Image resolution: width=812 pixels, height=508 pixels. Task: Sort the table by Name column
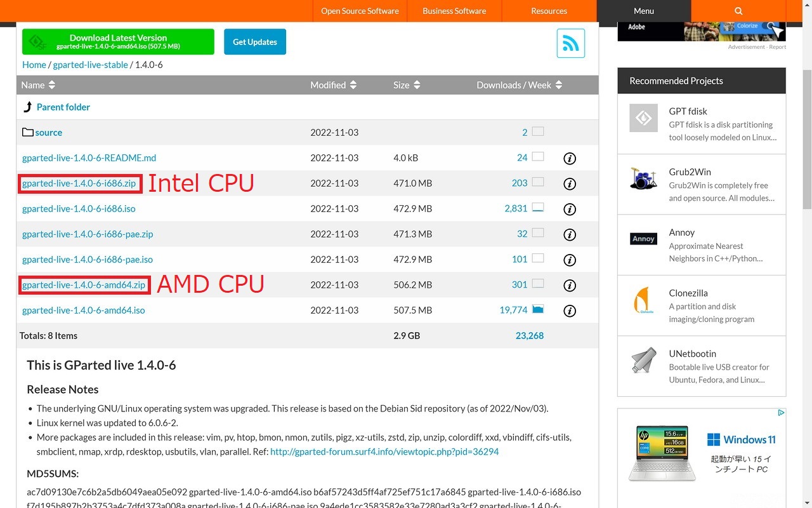38,85
